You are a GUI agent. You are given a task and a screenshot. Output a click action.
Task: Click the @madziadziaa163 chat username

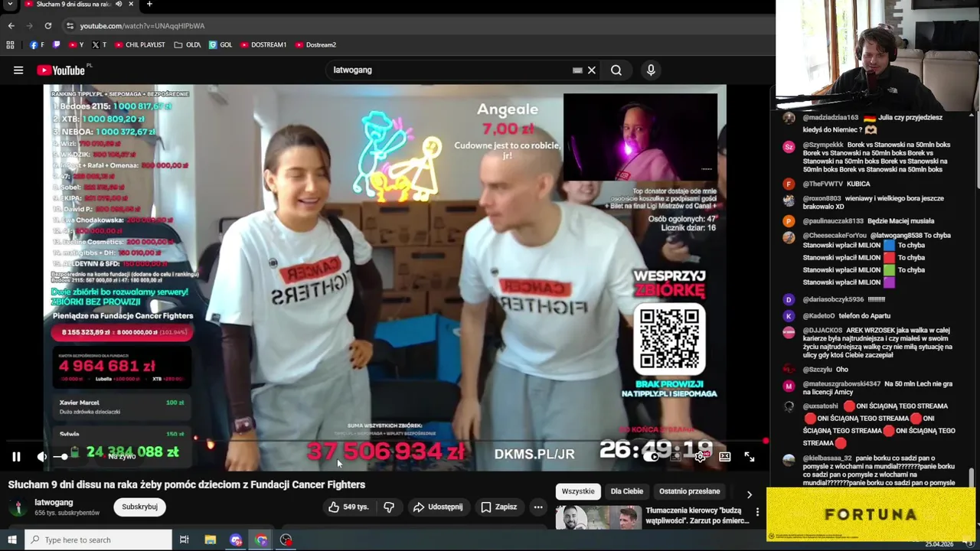831,118
